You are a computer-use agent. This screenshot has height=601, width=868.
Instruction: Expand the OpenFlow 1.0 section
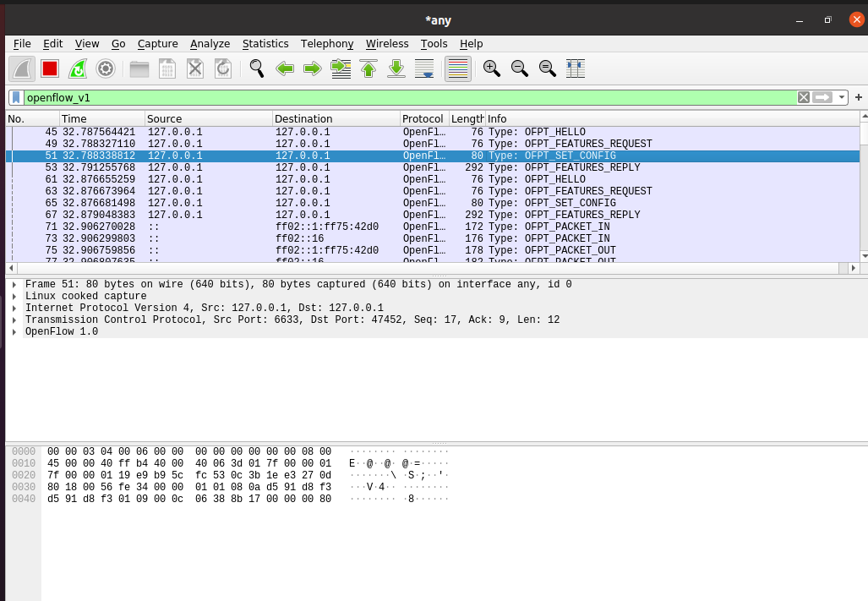tap(14, 332)
